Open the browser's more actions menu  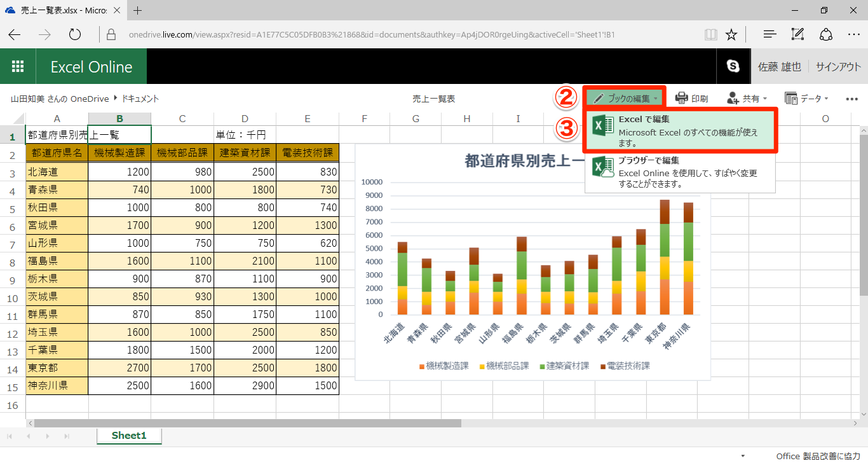click(x=854, y=34)
